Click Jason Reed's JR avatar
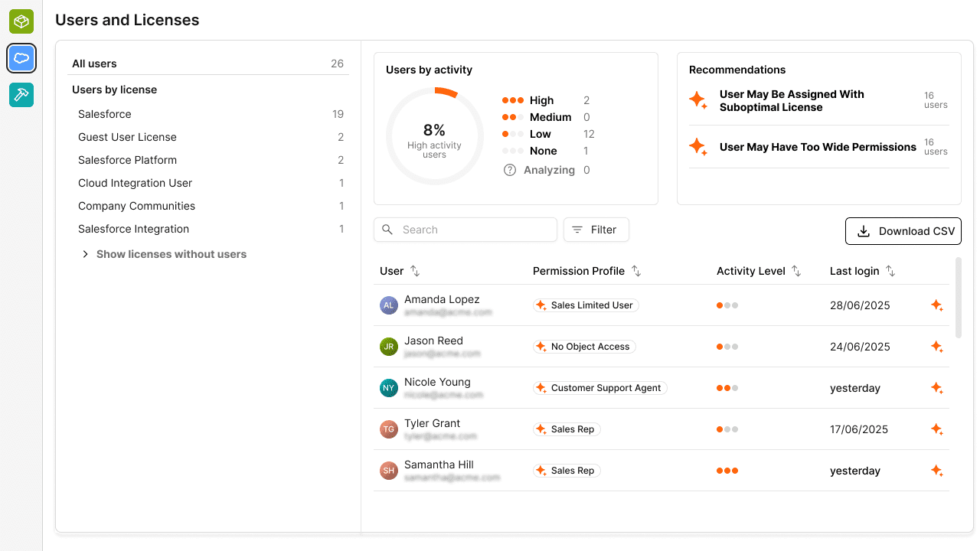The height and width of the screenshot is (551, 980). pos(389,347)
